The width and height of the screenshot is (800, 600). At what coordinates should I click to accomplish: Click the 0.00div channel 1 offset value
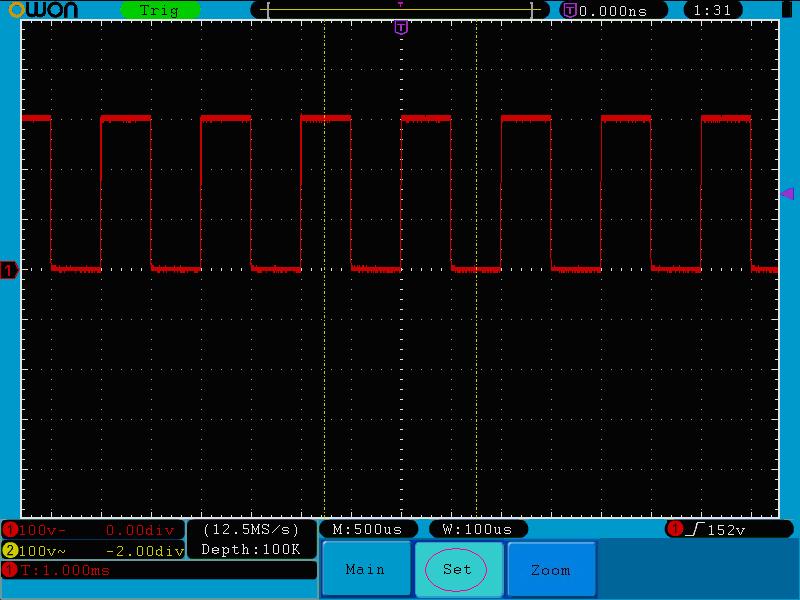coord(140,530)
